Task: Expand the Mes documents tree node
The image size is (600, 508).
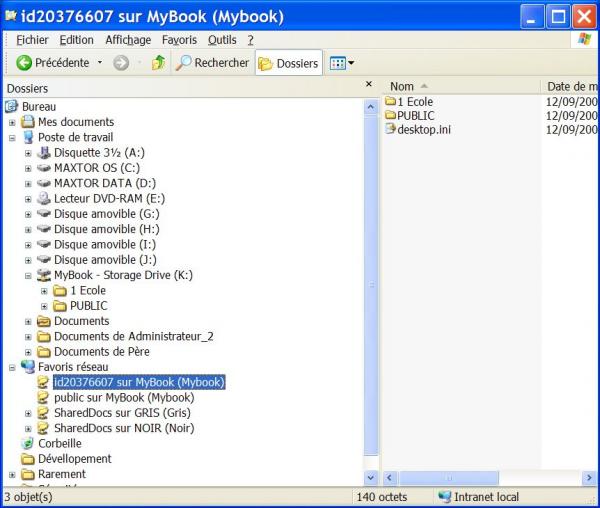Action: point(12,123)
